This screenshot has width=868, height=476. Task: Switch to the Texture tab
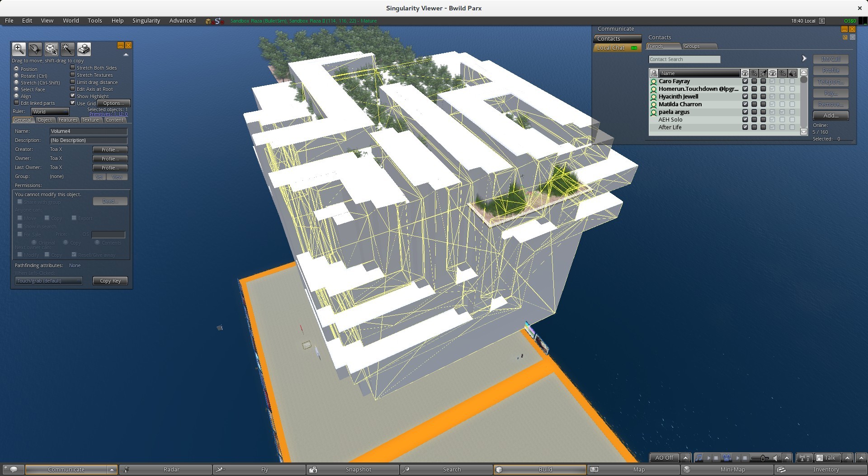[x=90, y=120]
